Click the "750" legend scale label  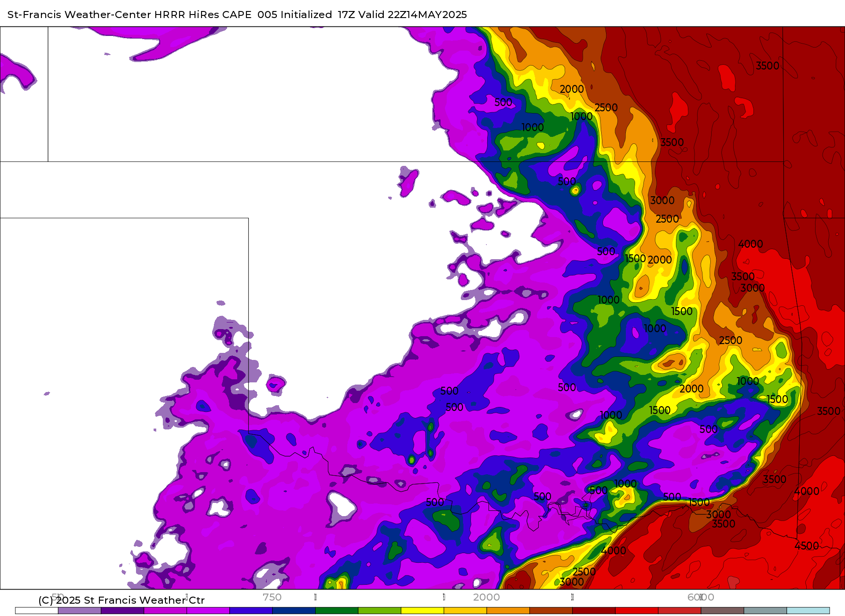tap(272, 597)
